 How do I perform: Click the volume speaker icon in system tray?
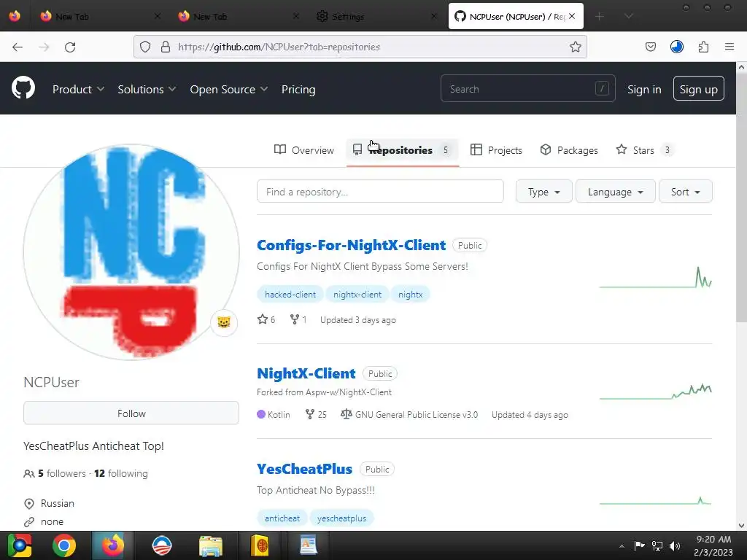tap(675, 545)
